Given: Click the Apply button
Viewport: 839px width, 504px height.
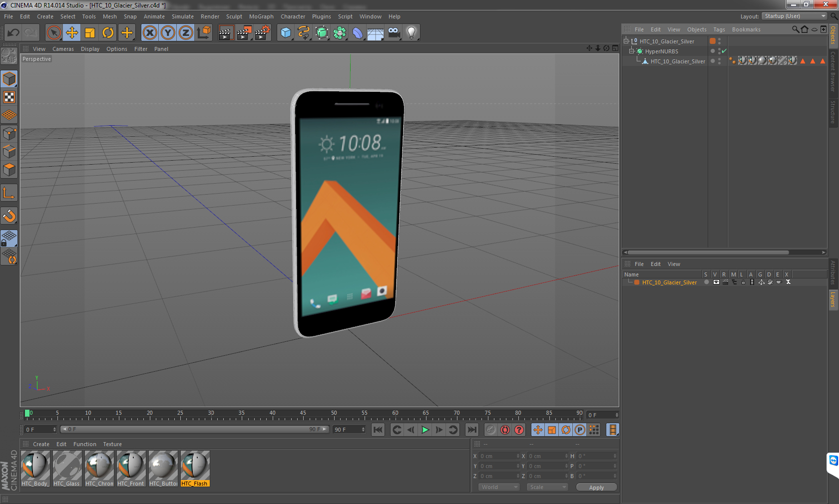Looking at the screenshot, I should tap(596, 488).
